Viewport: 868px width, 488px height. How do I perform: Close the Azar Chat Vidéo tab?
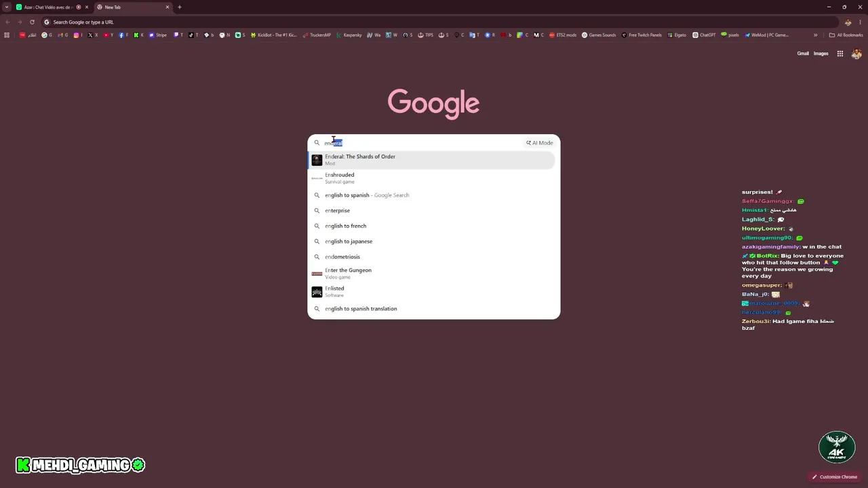[87, 7]
